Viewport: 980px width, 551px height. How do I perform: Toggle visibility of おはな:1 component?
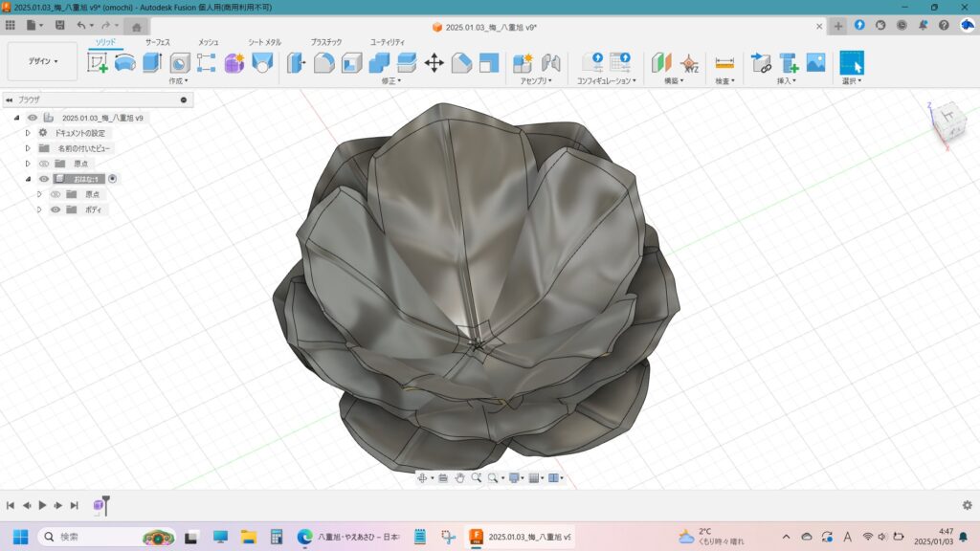pos(44,179)
